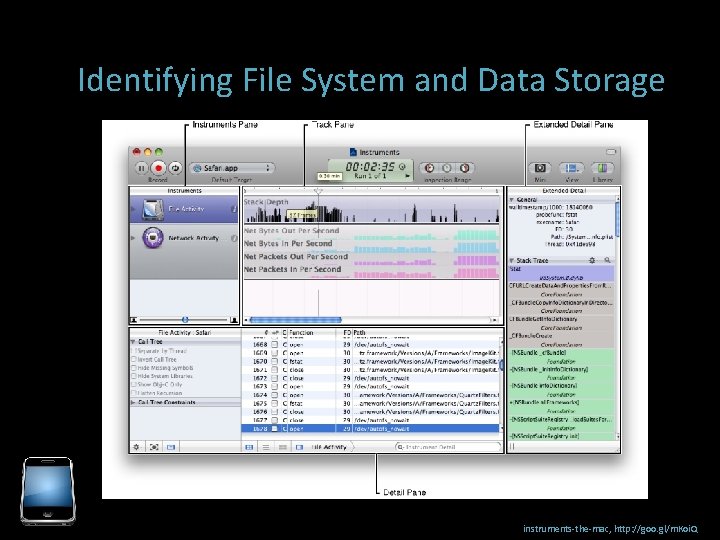Click the Instrument Detail search field

click(448, 447)
